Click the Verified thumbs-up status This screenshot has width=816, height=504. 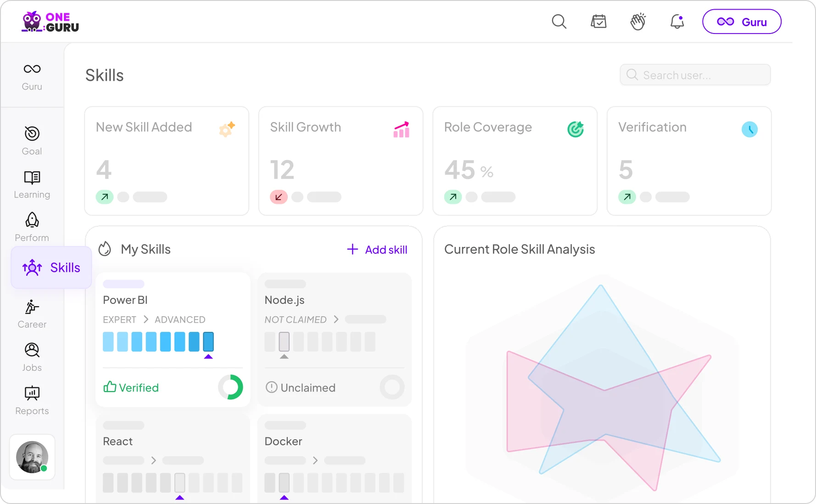pos(131,387)
